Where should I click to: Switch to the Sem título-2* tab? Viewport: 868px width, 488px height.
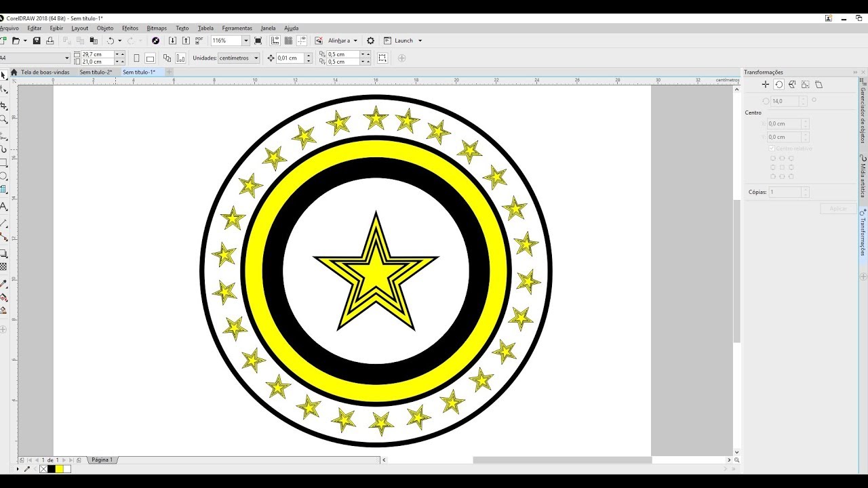96,72
